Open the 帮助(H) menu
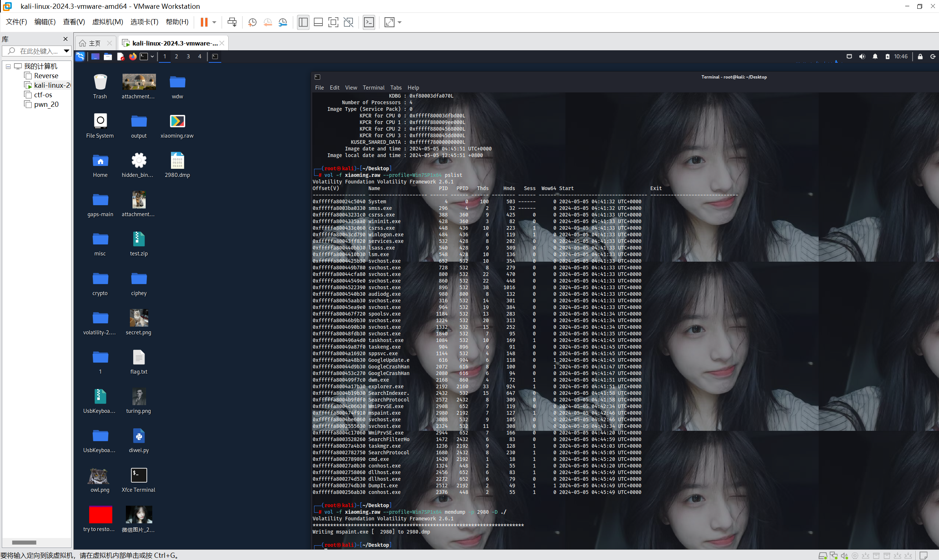The image size is (939, 560). [177, 22]
